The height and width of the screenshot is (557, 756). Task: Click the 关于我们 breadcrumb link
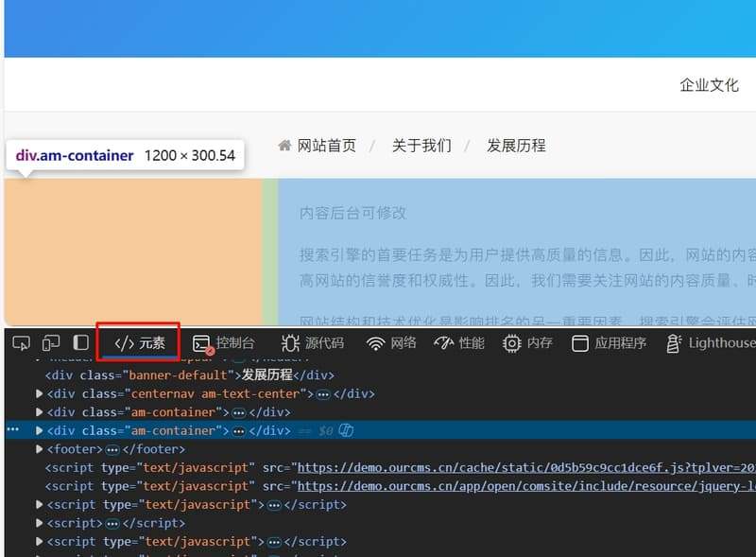421,146
